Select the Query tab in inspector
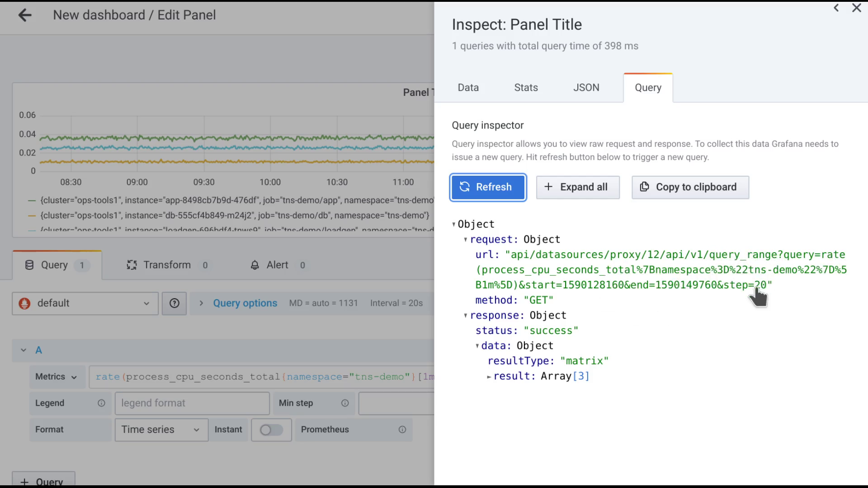 point(647,87)
